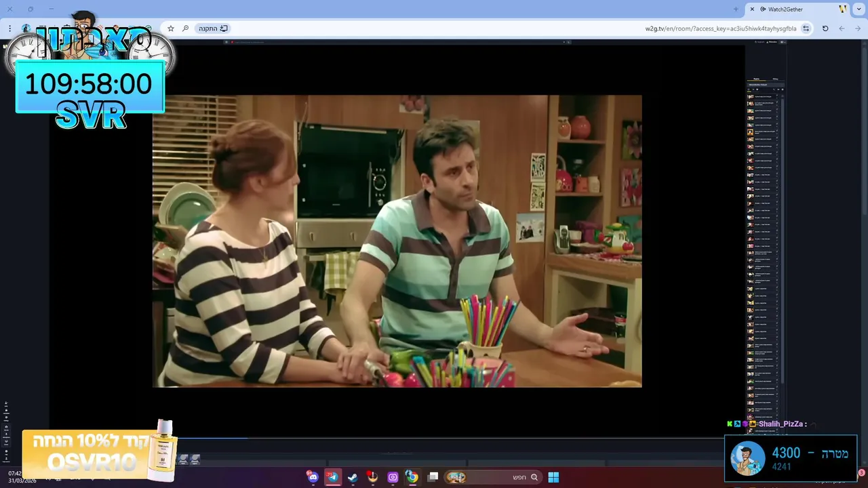Click the taskbar clock showing 07:42
The image size is (868, 488).
[15, 473]
